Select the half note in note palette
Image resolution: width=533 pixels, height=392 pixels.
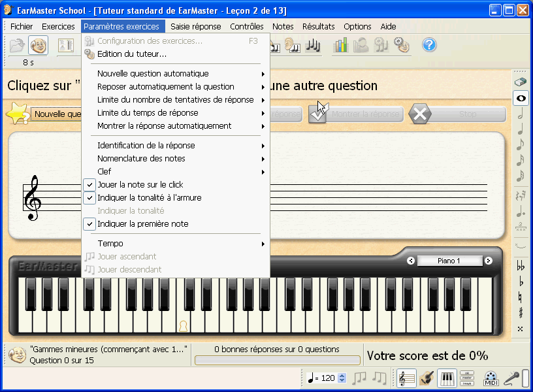tap(521, 113)
